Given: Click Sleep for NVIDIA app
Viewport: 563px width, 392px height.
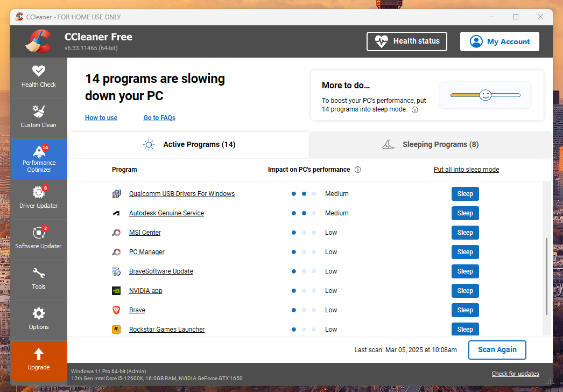Looking at the screenshot, I should 465,291.
